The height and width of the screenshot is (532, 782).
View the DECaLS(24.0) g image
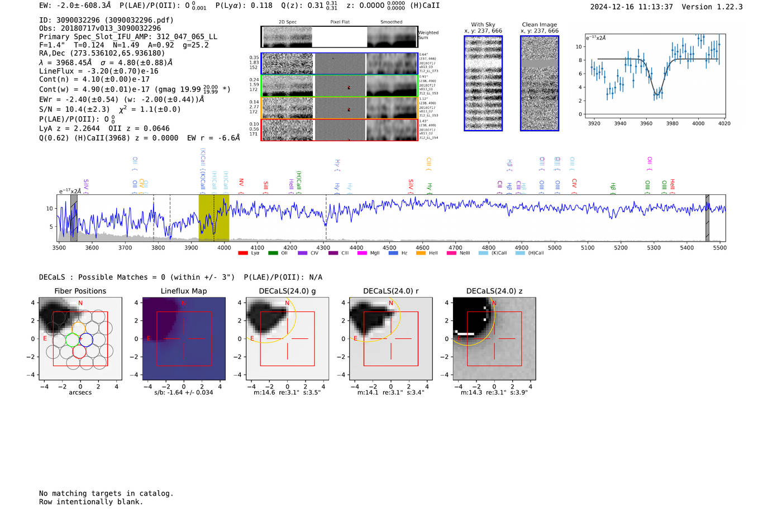[287, 338]
